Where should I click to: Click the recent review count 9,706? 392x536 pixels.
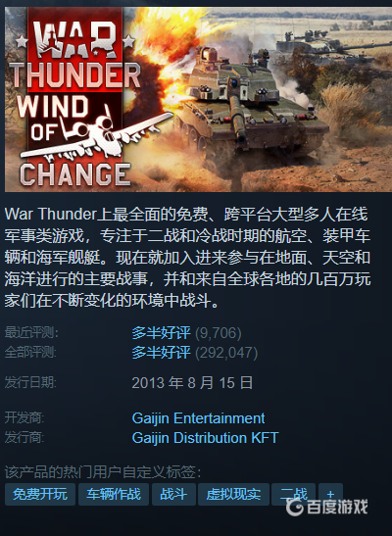(x=218, y=333)
